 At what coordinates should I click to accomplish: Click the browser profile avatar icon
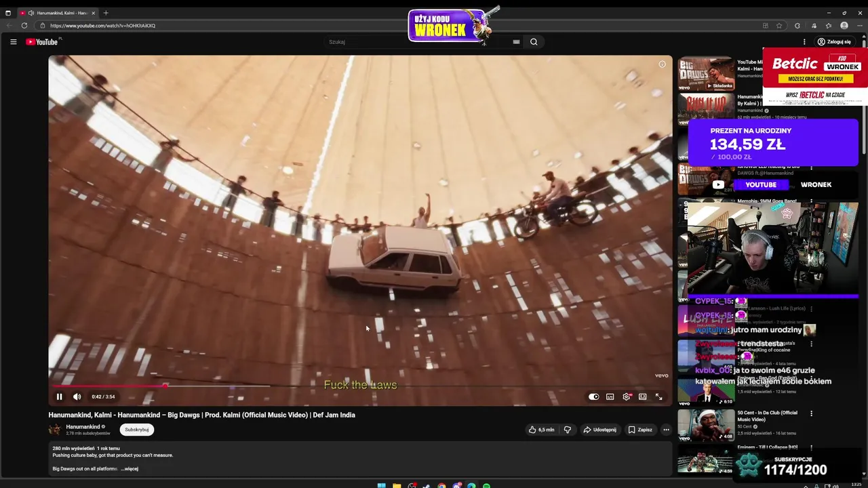(844, 25)
